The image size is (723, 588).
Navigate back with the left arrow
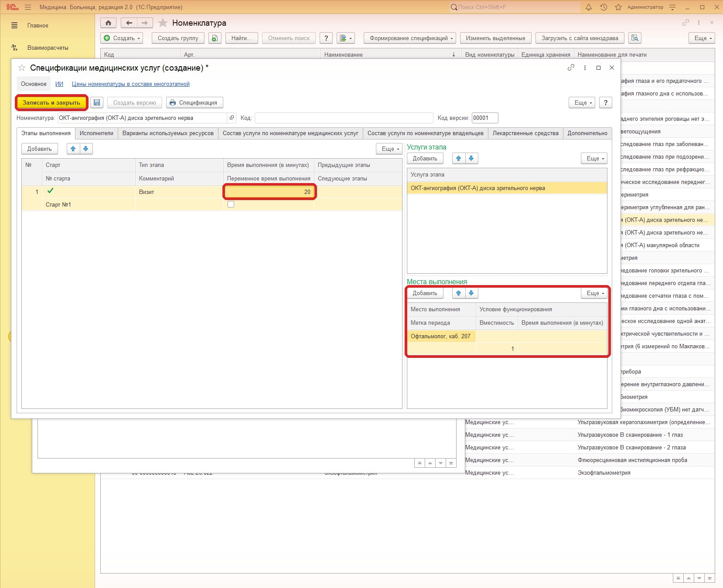(129, 23)
